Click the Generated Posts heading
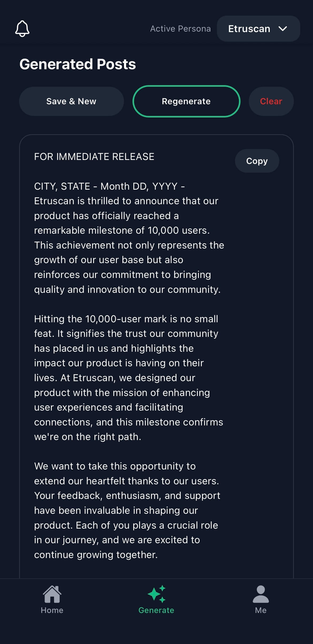Image resolution: width=313 pixels, height=644 pixels. tap(78, 64)
